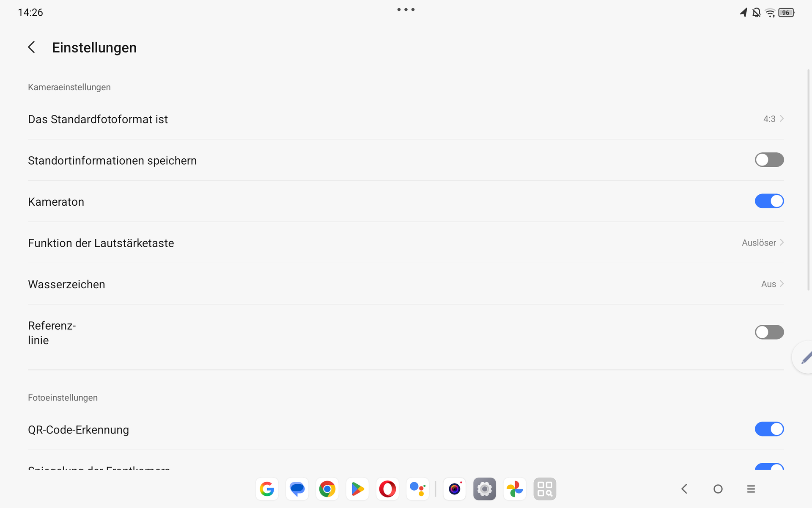Open Google Photos from the dock

click(515, 489)
